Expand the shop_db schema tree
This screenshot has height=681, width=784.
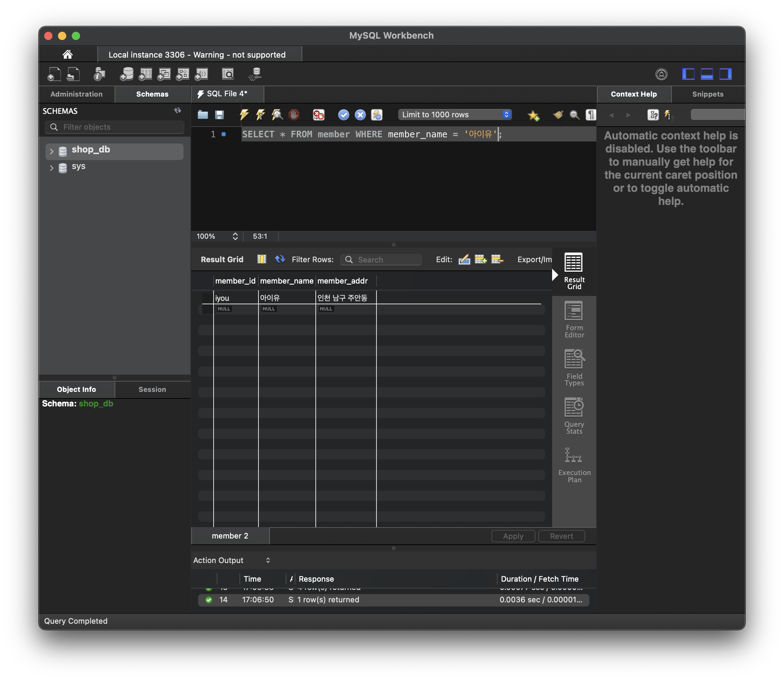pos(52,151)
